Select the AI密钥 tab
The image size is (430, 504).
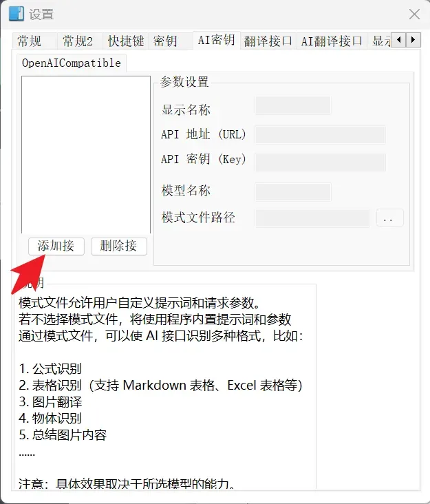(x=217, y=40)
